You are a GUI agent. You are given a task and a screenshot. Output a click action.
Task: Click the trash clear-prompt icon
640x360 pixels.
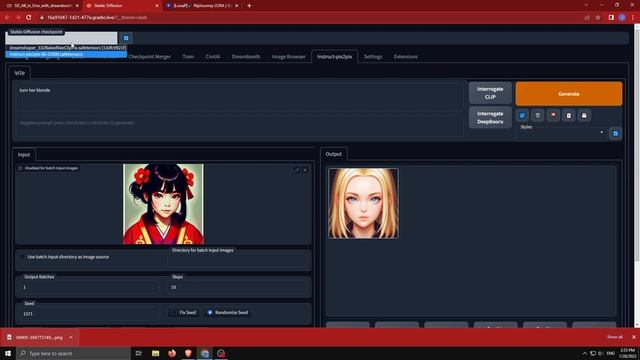(x=538, y=116)
